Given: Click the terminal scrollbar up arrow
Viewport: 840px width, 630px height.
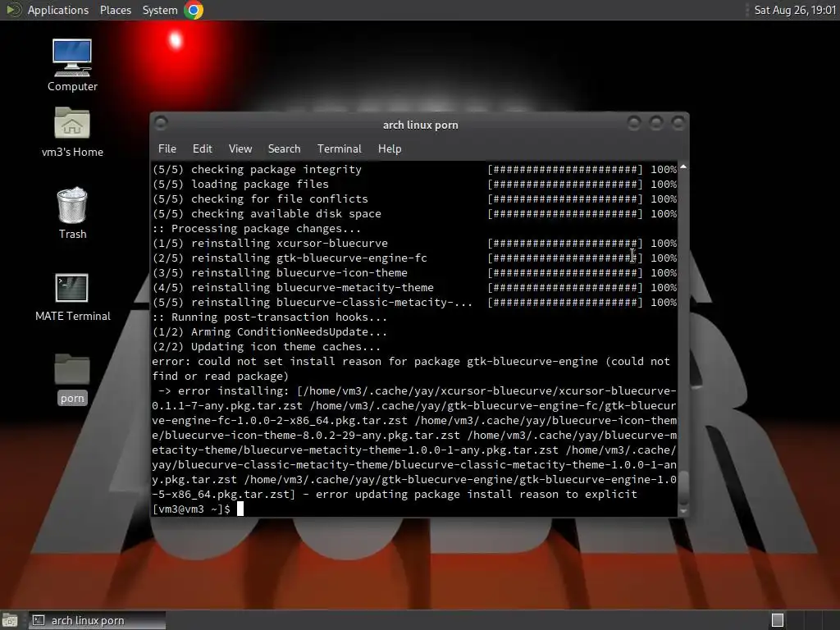Looking at the screenshot, I should [683, 167].
